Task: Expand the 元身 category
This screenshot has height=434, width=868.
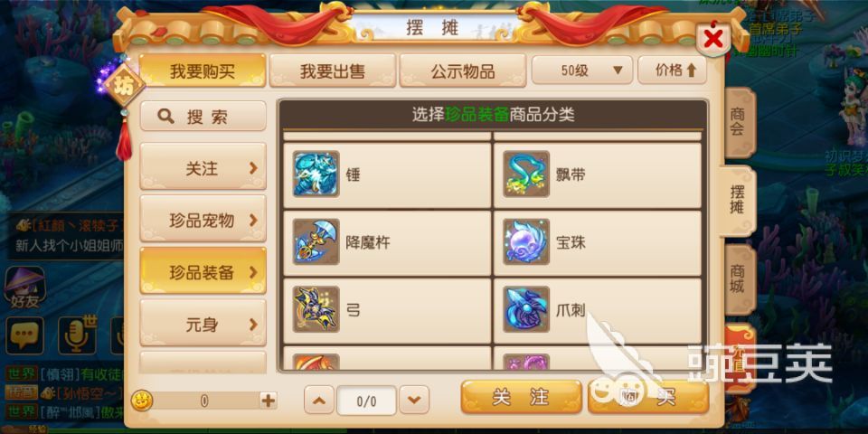Action: tap(203, 324)
